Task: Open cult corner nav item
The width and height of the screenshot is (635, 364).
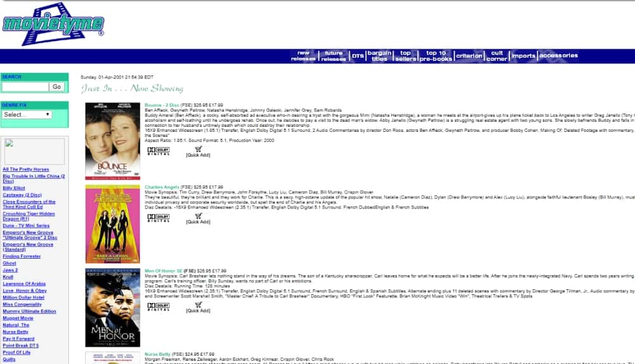Action: point(497,56)
